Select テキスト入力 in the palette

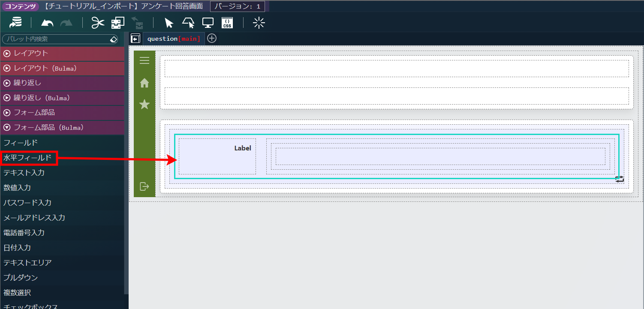pyautogui.click(x=62, y=173)
